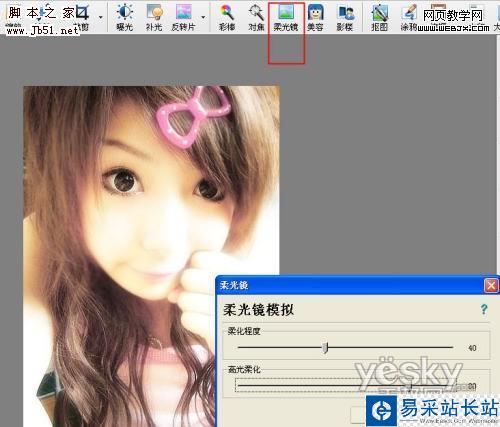
Task: Select the 对焦 focus tool
Action: (256, 17)
